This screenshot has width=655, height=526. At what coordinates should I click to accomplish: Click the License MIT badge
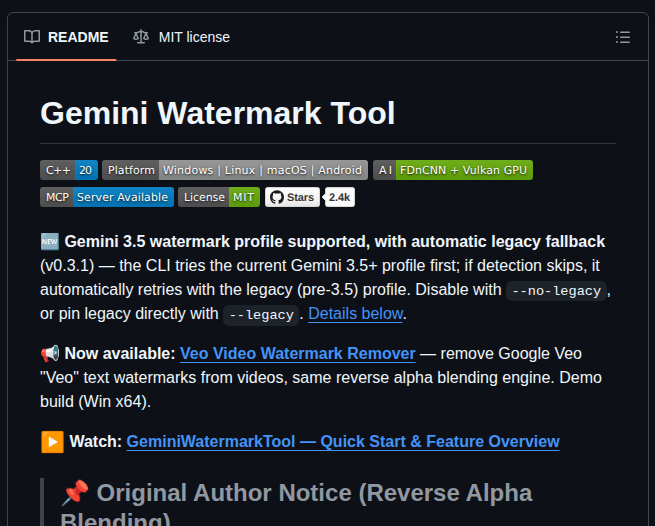click(219, 197)
